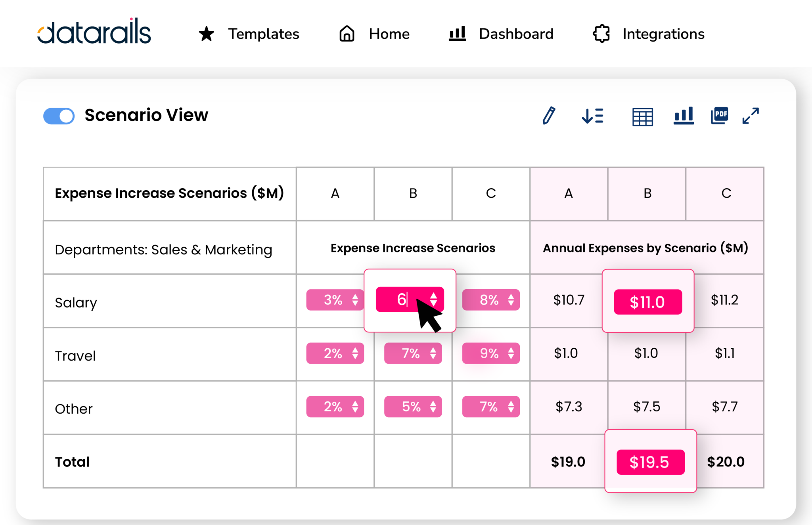Expand panel to fullscreen icon
The width and height of the screenshot is (812, 525).
click(x=751, y=116)
